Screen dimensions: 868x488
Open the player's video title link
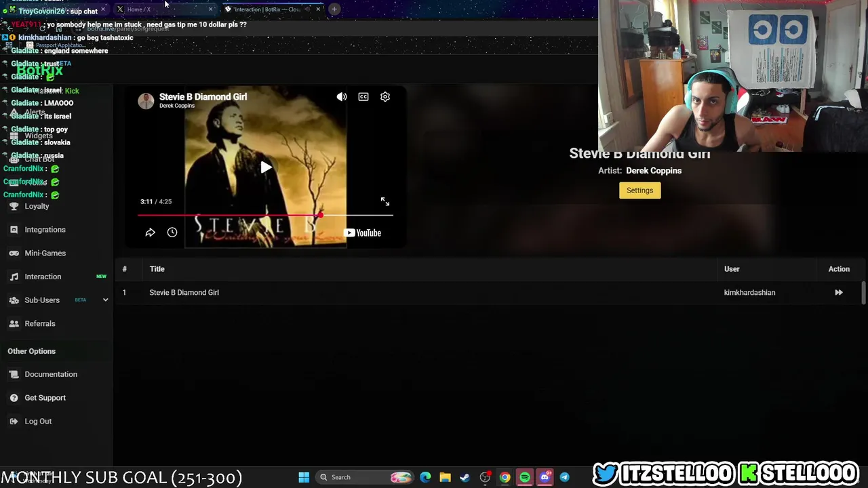coord(203,96)
